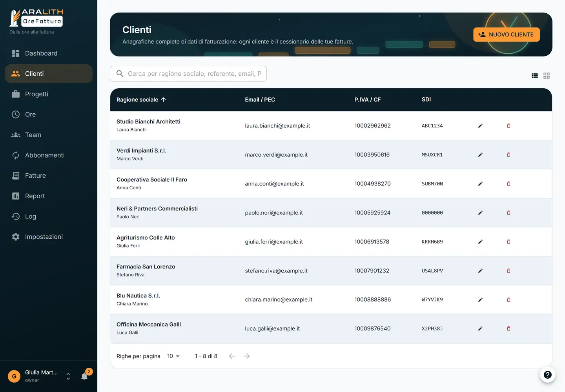Delete Blu Nautica S.r.l. client

point(508,300)
